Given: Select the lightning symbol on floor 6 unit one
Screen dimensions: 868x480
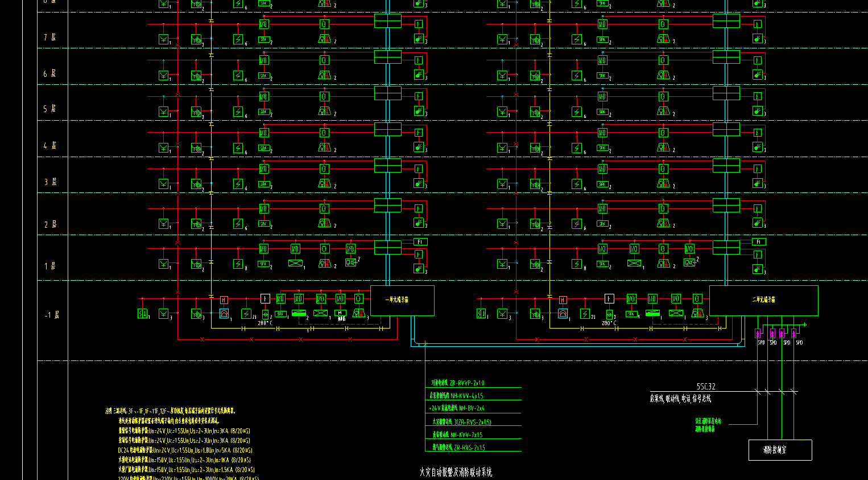Looking at the screenshot, I should [238, 75].
